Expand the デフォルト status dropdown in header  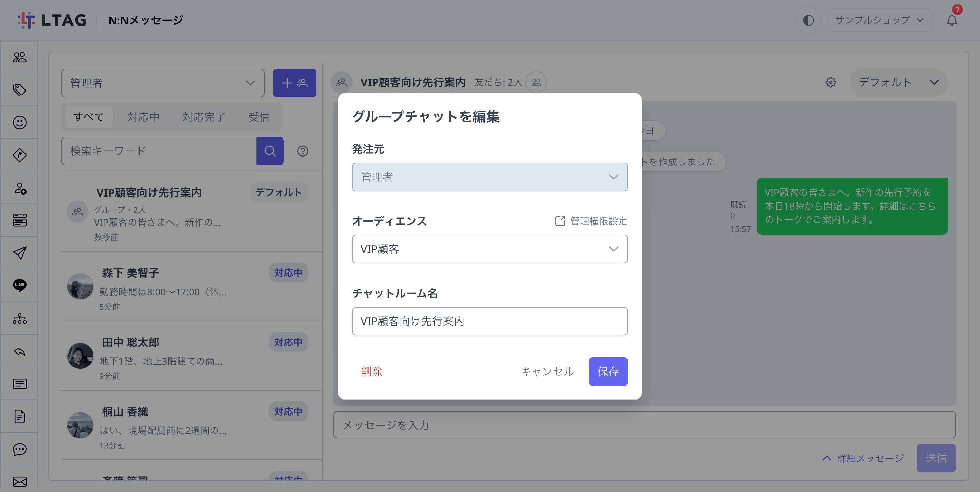[899, 82]
